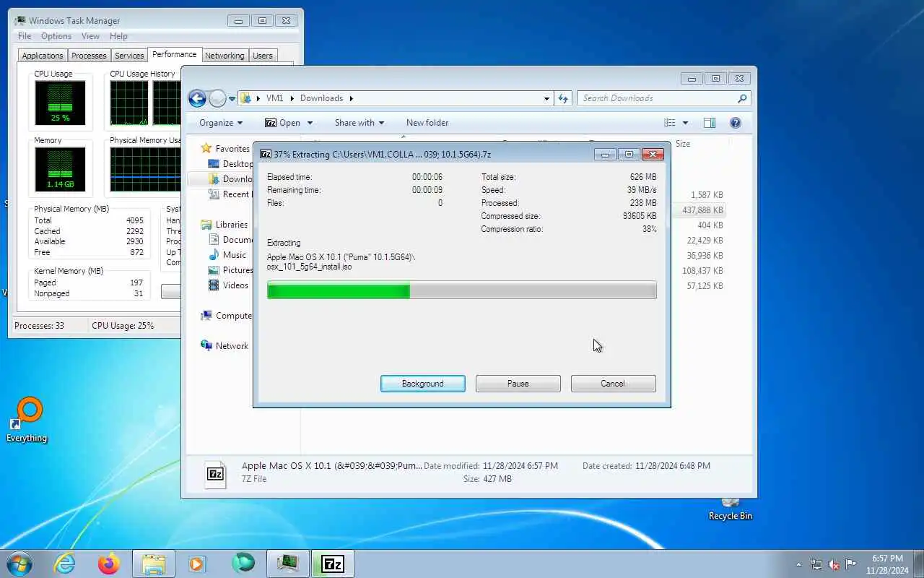Open File menu in Task Manager
The height and width of the screenshot is (578, 924).
(25, 36)
